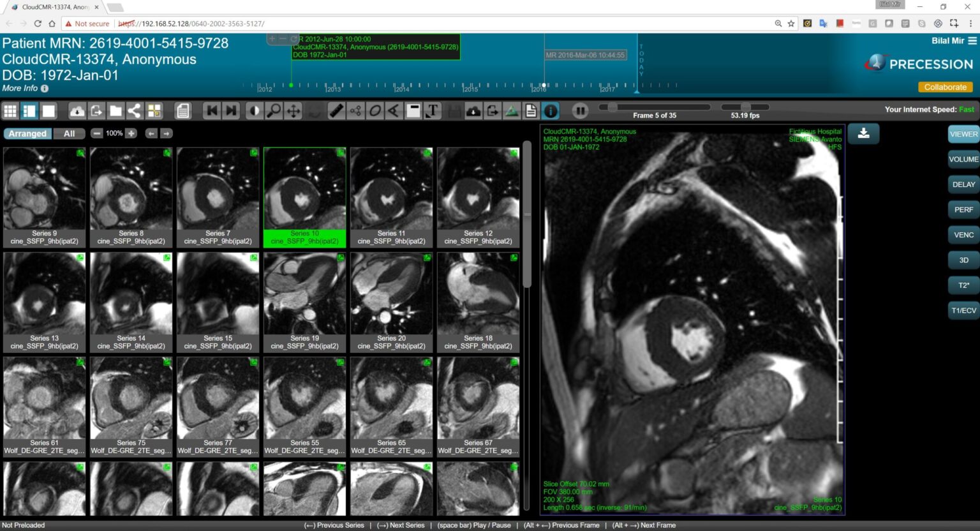
Task: Select the ruler measurement tool
Action: pyautogui.click(x=336, y=111)
